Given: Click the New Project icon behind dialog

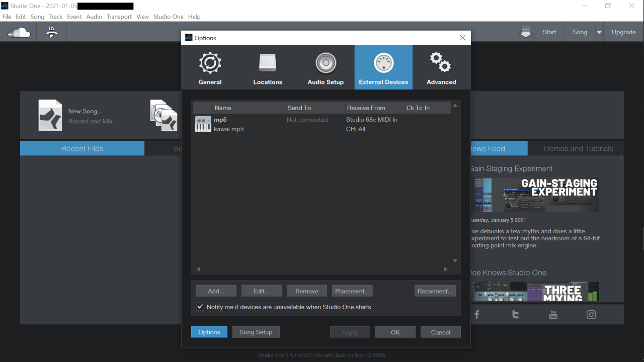Looking at the screenshot, I should click(x=164, y=115).
